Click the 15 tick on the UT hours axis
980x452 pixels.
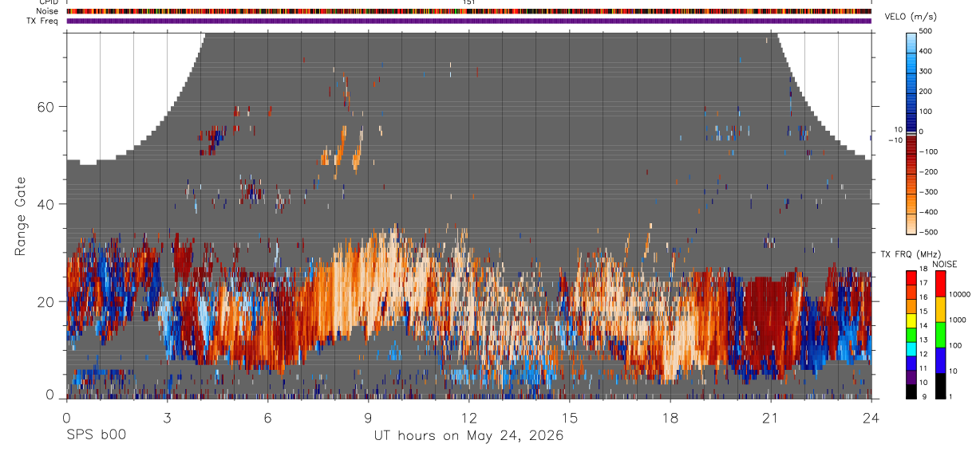click(x=570, y=418)
